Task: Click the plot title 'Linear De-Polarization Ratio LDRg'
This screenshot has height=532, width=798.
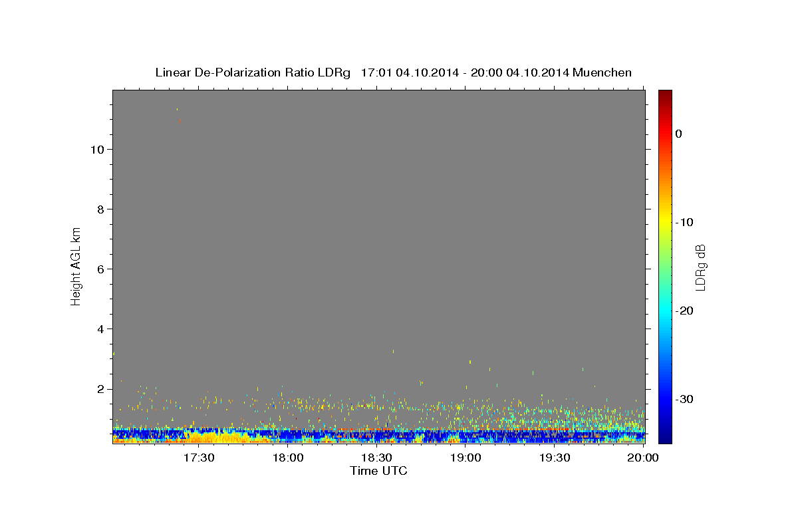Action: click(253, 72)
